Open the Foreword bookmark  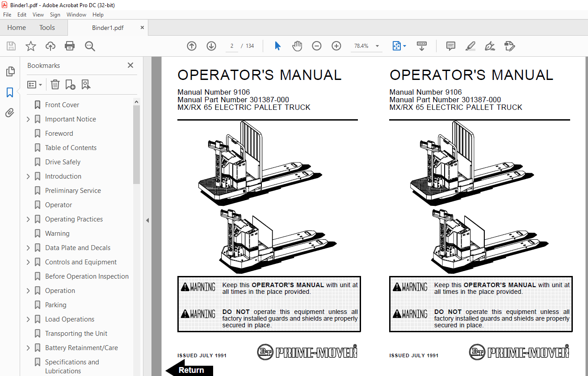pos(59,134)
